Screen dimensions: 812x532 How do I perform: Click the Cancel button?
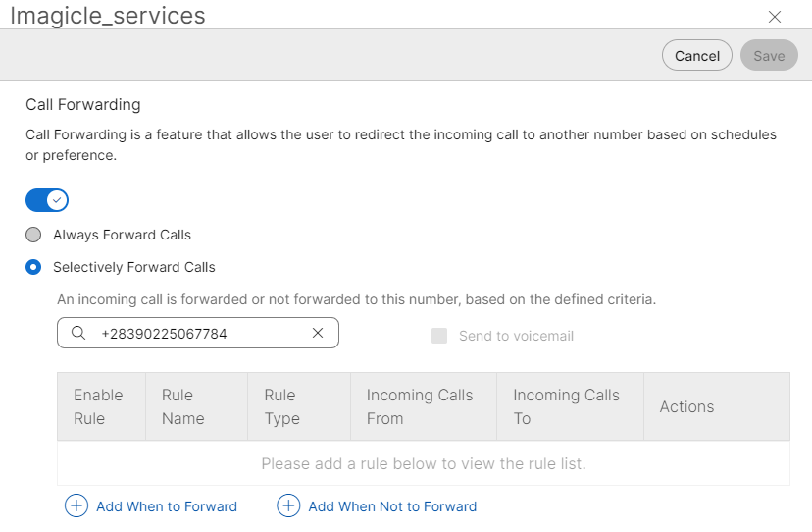click(697, 56)
